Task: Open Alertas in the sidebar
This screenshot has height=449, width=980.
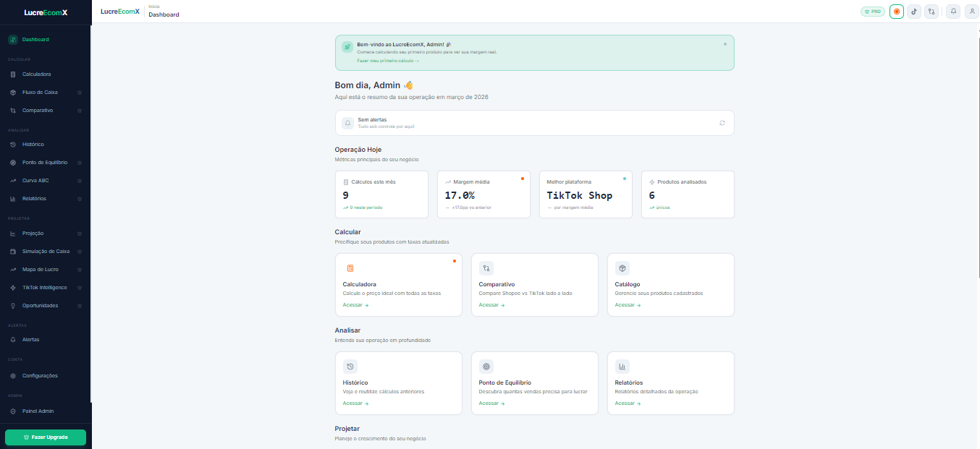Action: 46,340
